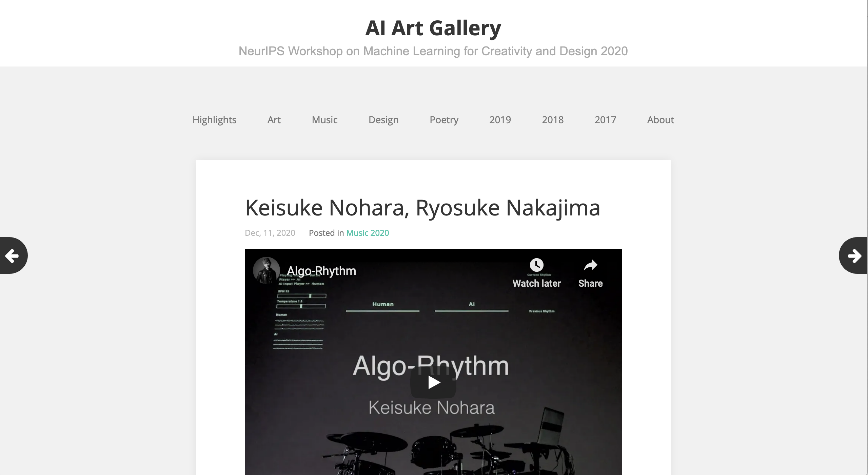Screen dimensions: 868x475
Task: Click the Keisuke Nohara, Ryosuke Nakajima heading
Action: (422, 208)
